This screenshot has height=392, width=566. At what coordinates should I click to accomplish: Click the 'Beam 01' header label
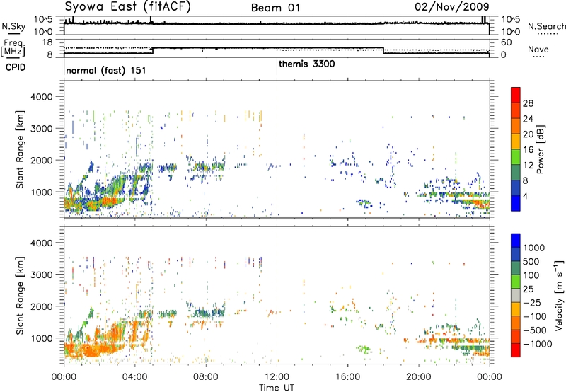275,8
